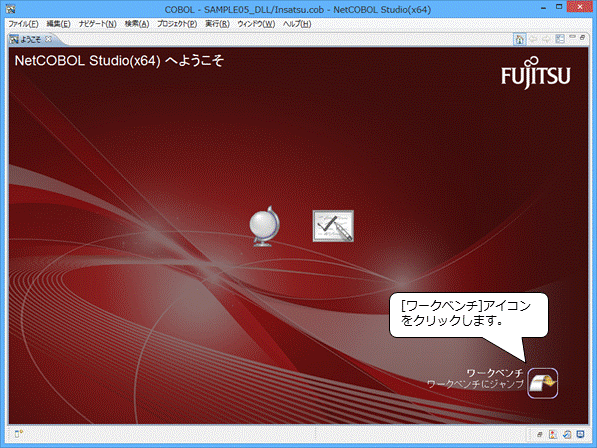This screenshot has width=597, height=448.
Task: Click the third bottom-right trim icon
Action: pos(567,434)
